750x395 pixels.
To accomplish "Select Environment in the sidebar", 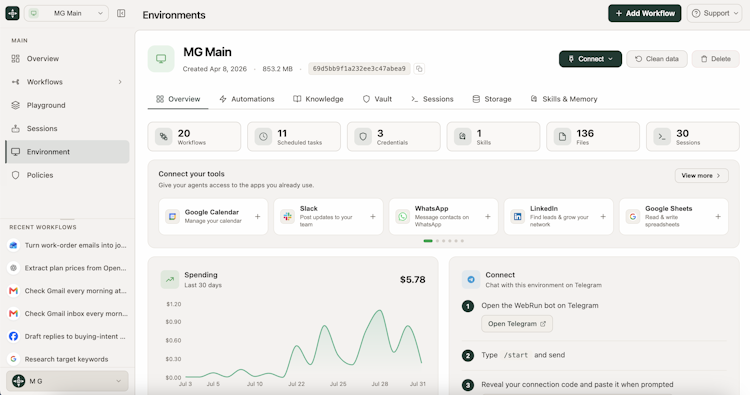I will click(67, 152).
